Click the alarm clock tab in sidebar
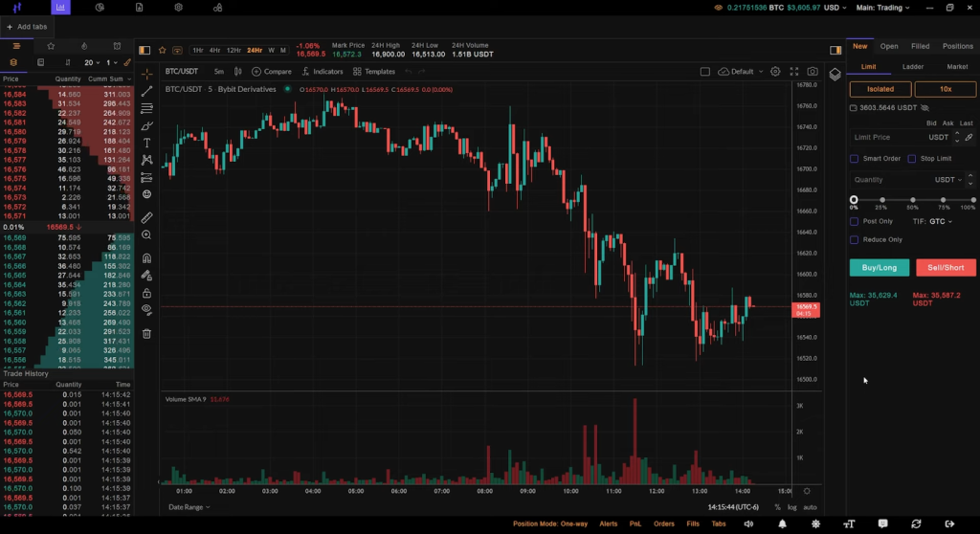 click(117, 46)
